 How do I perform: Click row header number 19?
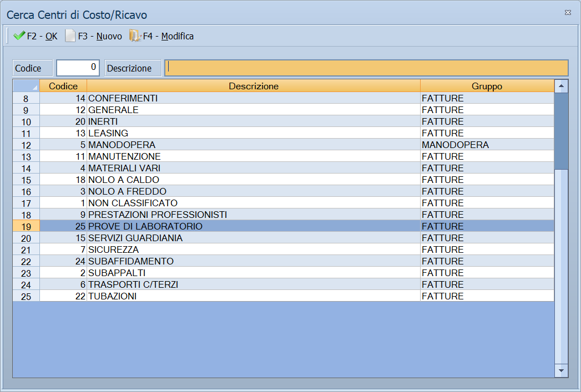tap(26, 227)
